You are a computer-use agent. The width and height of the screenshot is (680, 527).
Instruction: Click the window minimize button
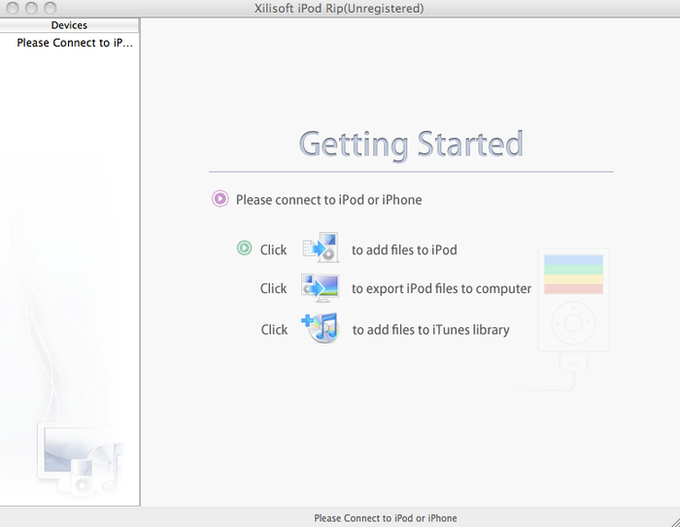pyautogui.click(x=31, y=8)
